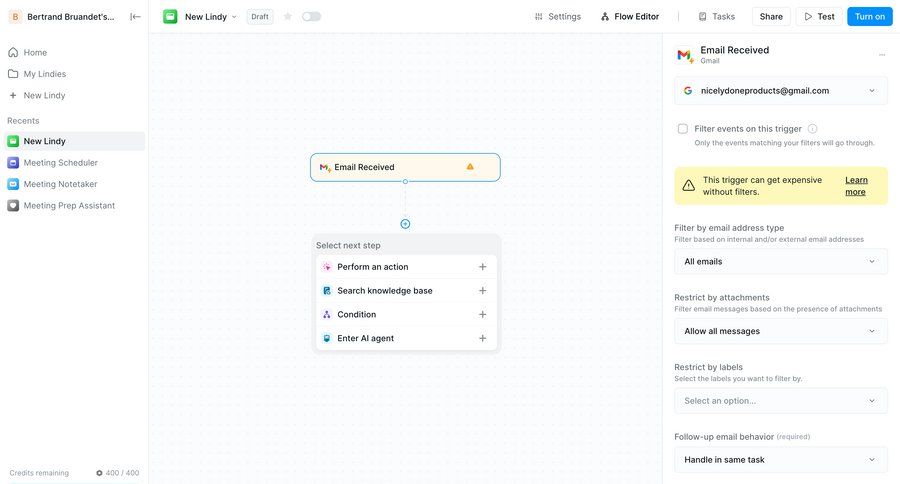Choose Perform an action step
This screenshot has height=484, width=900.
point(406,267)
